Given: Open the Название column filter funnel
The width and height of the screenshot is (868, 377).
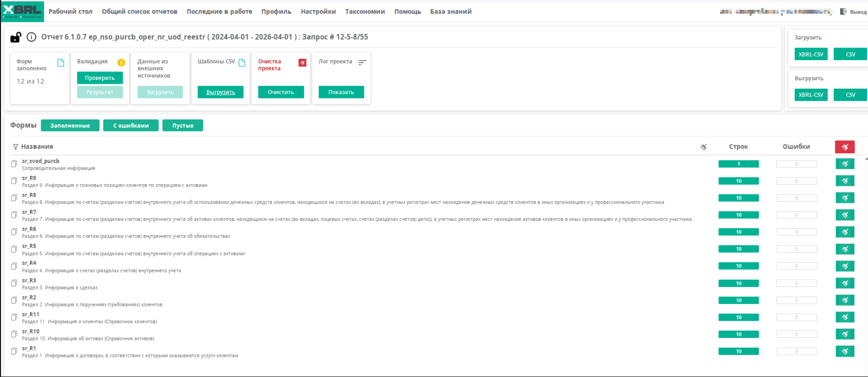Looking at the screenshot, I should tap(16, 147).
